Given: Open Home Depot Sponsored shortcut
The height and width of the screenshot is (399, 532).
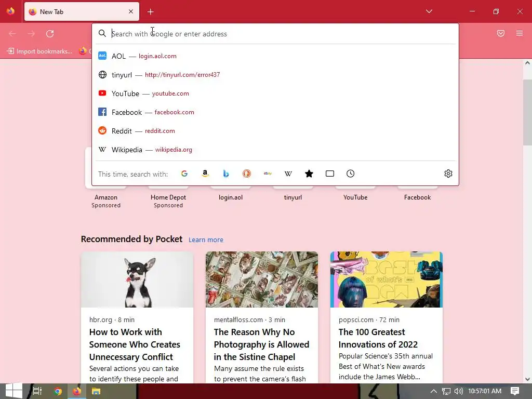Looking at the screenshot, I should coord(168,197).
